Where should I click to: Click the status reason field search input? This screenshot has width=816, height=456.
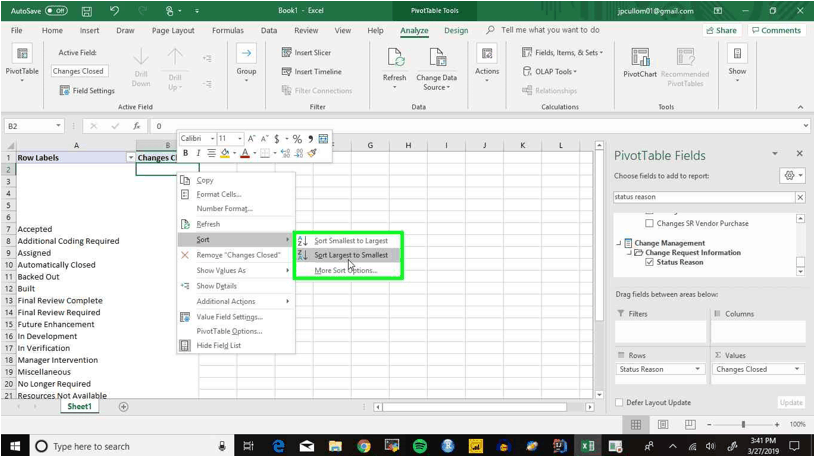click(704, 197)
